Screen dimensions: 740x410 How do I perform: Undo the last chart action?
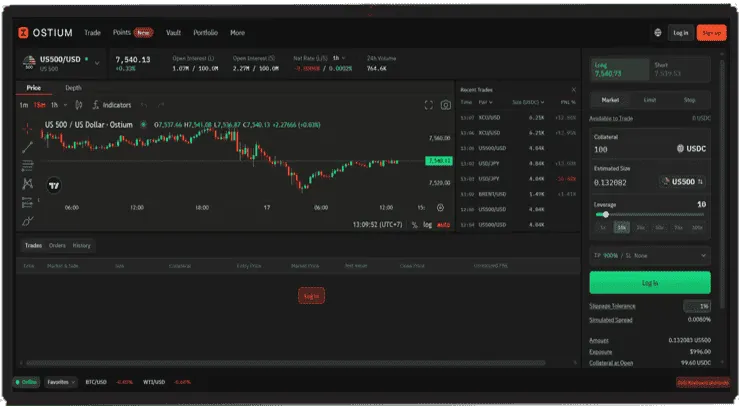coord(144,105)
